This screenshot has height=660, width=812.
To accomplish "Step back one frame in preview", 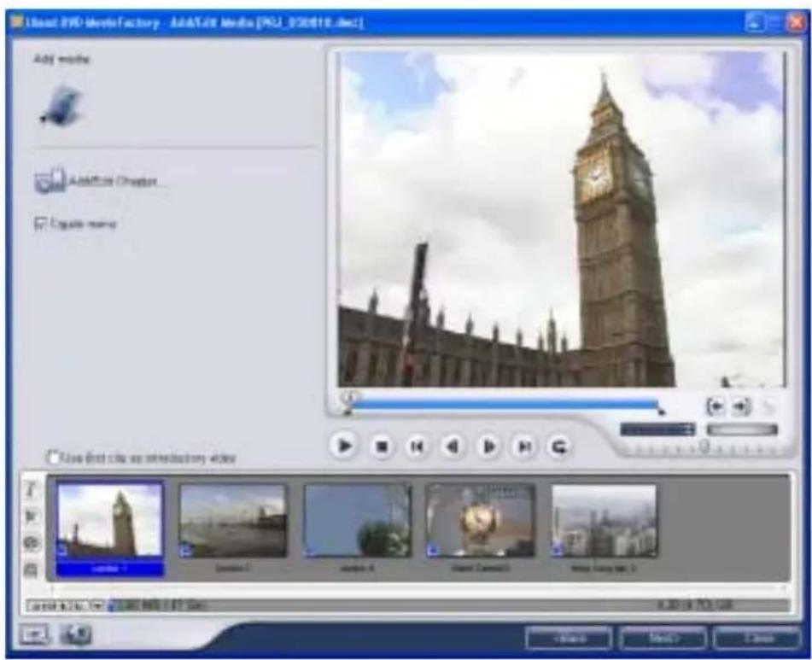I will click(x=453, y=447).
